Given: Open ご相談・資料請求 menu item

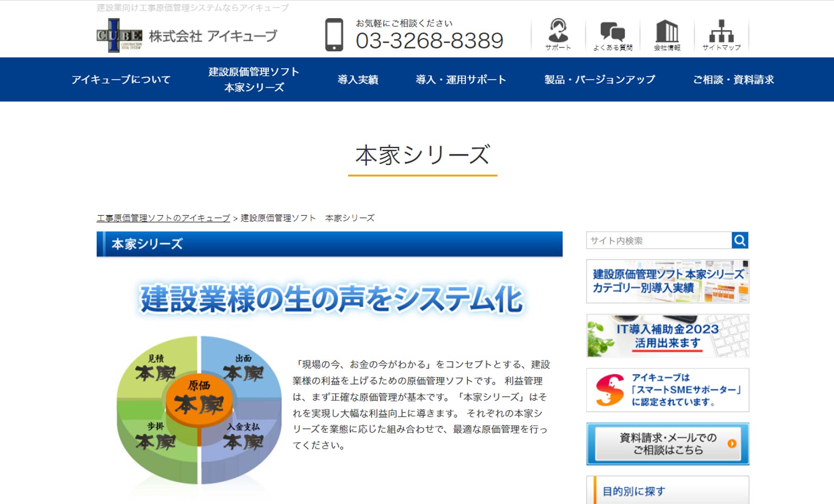Looking at the screenshot, I should click(x=733, y=80).
